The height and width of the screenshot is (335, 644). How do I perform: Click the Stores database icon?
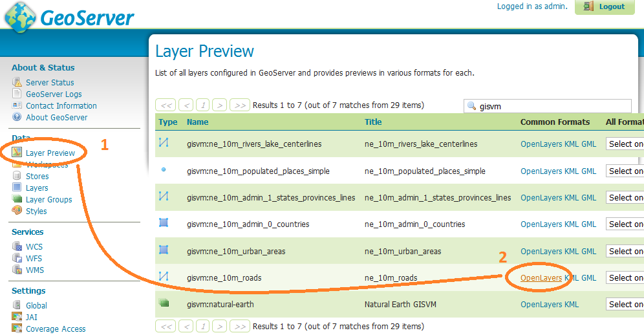click(x=17, y=176)
